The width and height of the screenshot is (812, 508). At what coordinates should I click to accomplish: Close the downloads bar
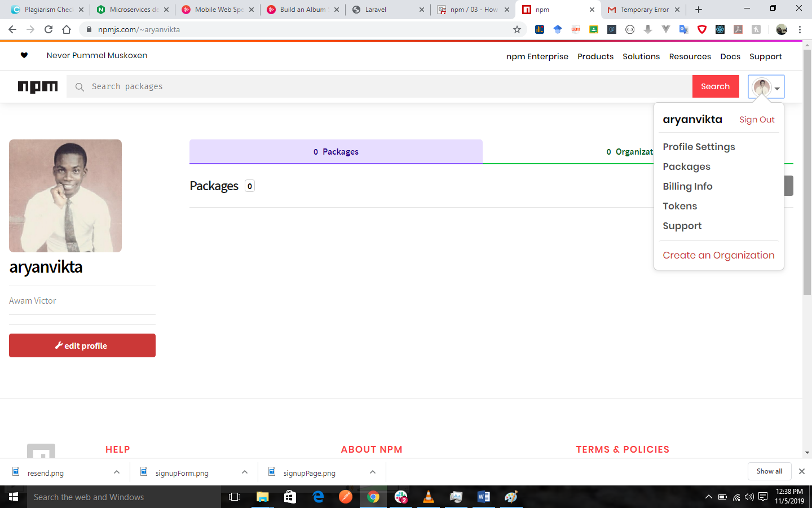click(801, 471)
